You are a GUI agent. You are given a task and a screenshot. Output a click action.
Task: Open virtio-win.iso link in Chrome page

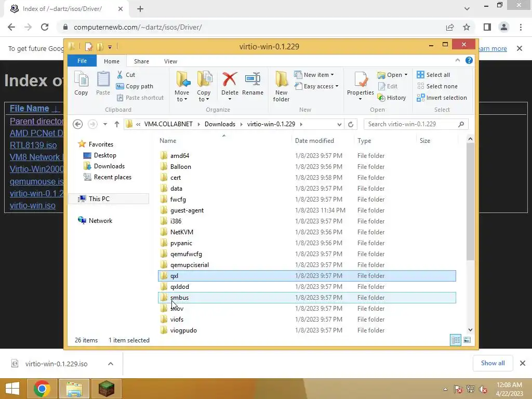point(33,206)
